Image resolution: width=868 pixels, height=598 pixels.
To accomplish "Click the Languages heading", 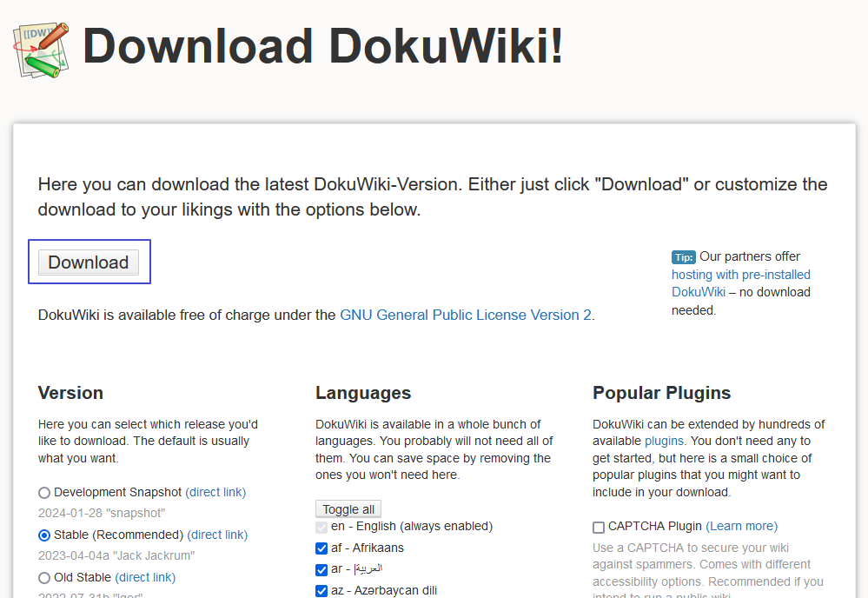I will pyautogui.click(x=363, y=393).
